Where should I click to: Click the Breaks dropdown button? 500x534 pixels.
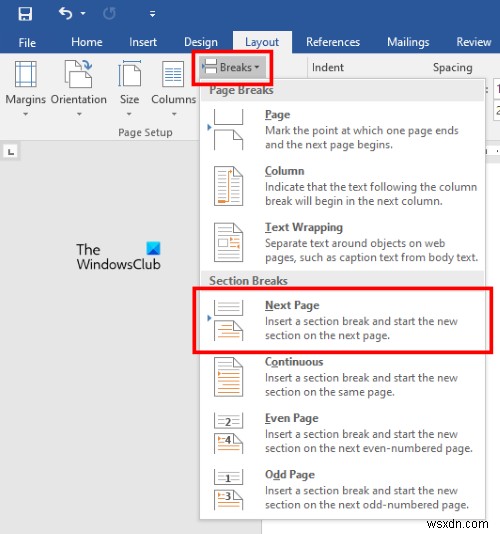[232, 67]
